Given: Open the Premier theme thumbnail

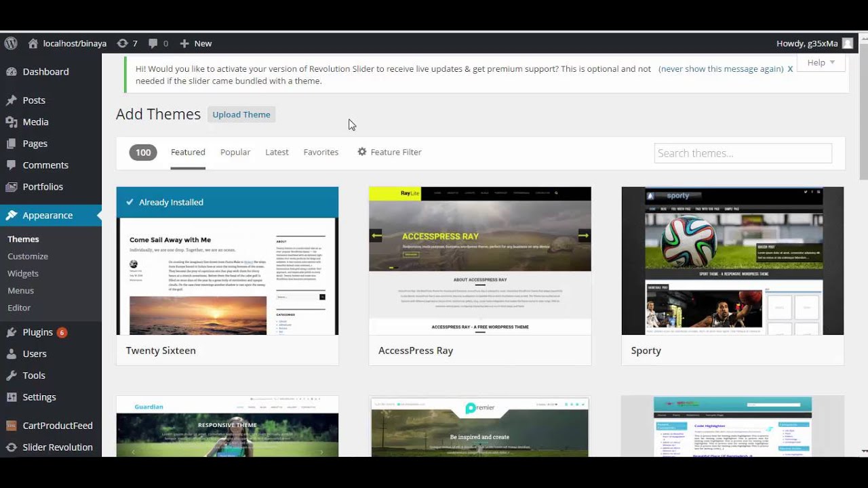Looking at the screenshot, I should (480, 426).
